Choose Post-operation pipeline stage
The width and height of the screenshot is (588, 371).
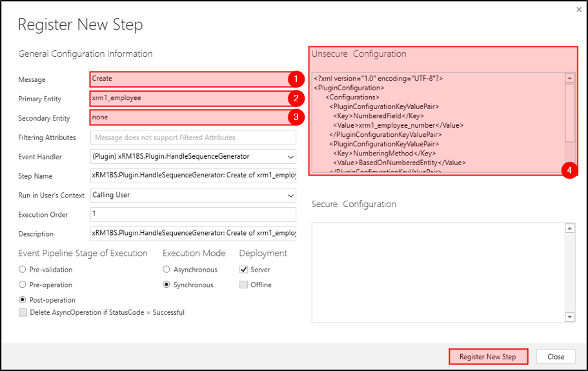tap(23, 300)
